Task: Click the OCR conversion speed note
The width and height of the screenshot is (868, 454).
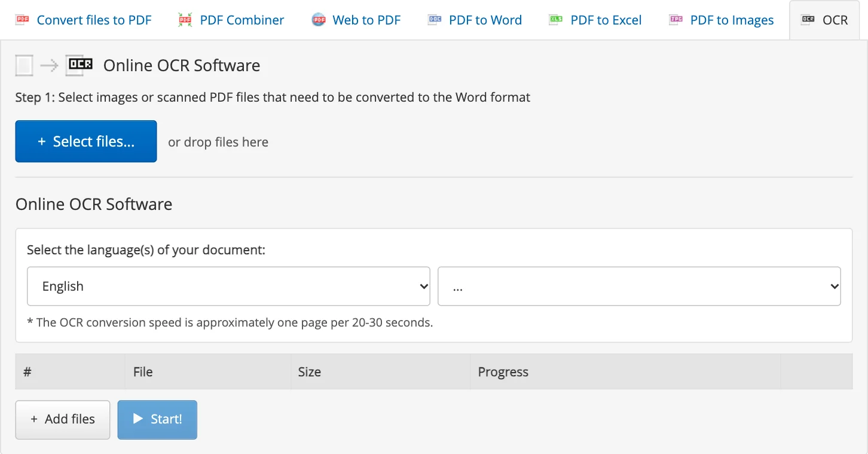Action: 230,322
